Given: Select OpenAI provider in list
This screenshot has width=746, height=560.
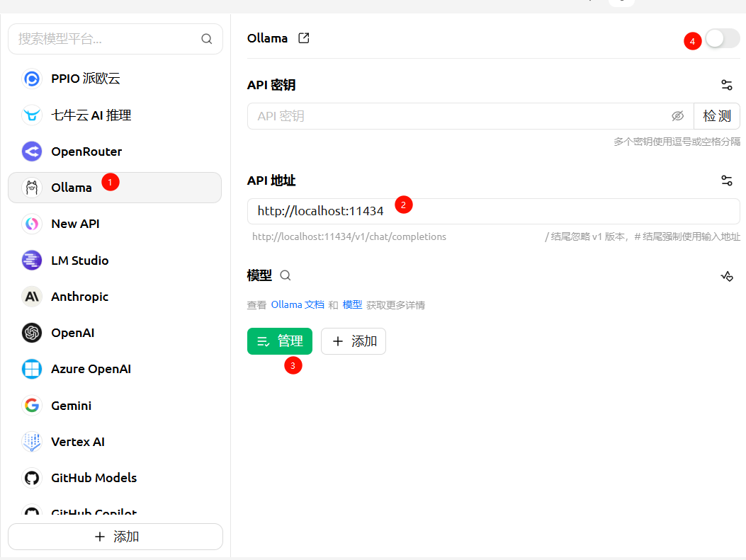Looking at the screenshot, I should (x=115, y=333).
